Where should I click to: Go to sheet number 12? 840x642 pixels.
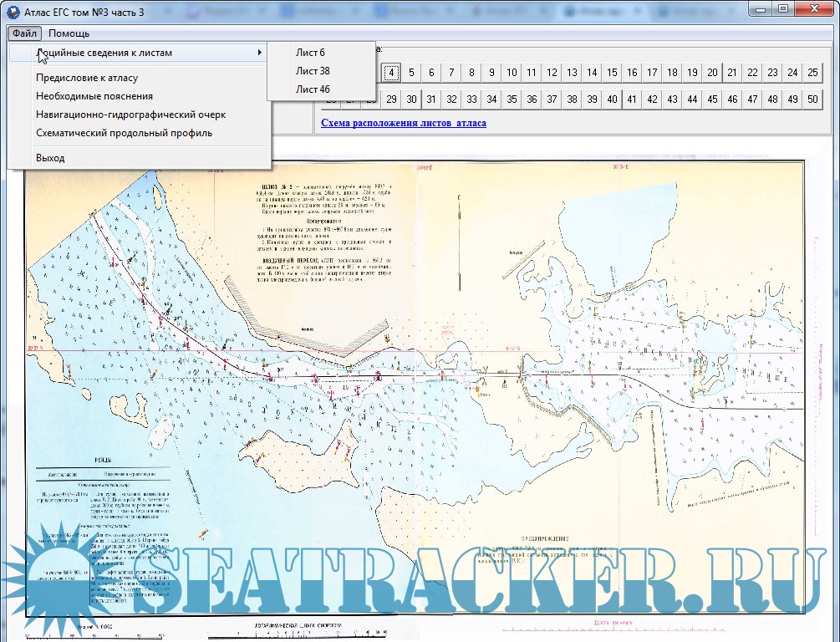point(552,73)
